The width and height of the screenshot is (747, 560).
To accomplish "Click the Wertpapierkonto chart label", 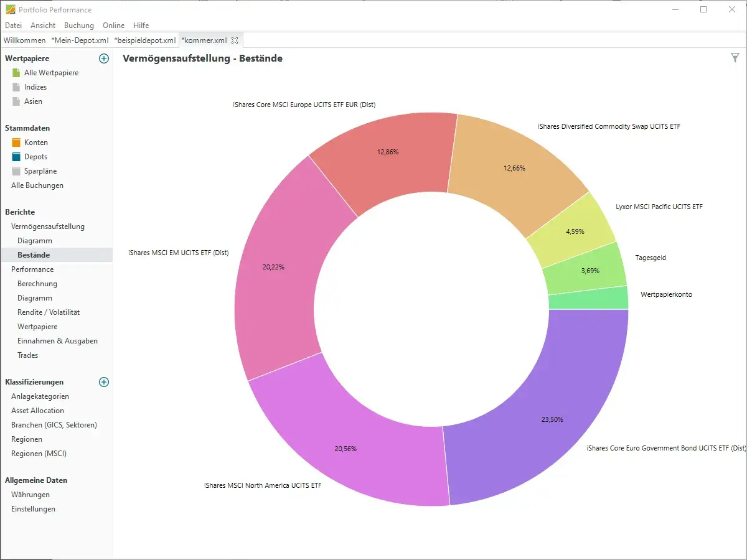I will tap(666, 294).
